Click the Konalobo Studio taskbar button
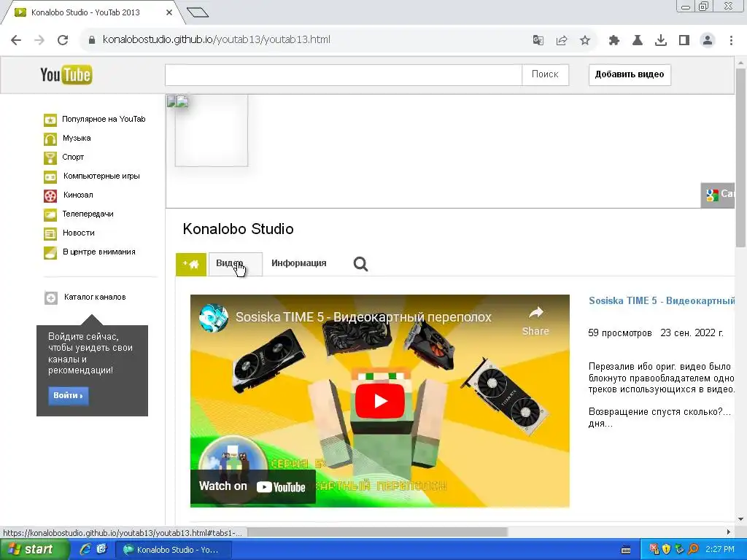 click(x=174, y=550)
